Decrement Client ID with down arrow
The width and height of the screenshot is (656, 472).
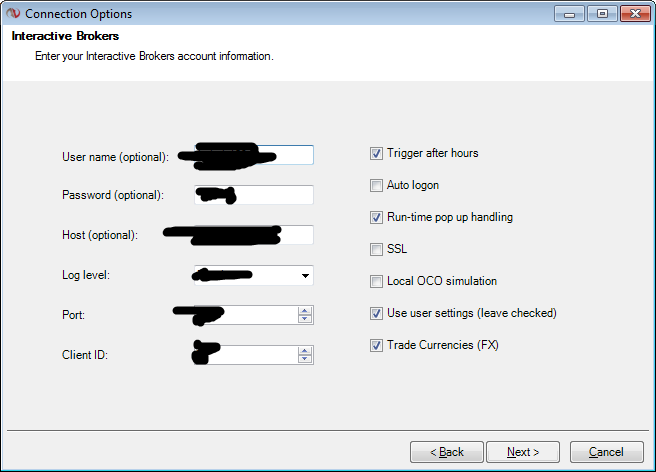click(305, 359)
